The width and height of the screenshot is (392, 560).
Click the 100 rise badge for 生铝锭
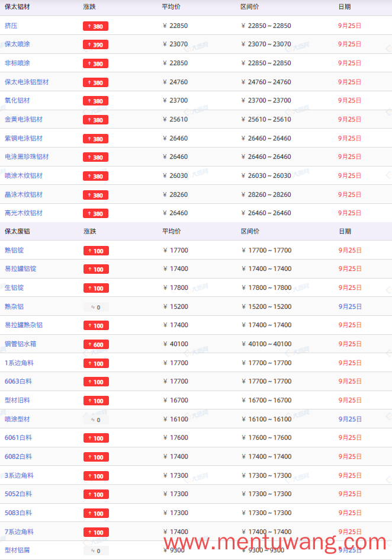pos(96,288)
